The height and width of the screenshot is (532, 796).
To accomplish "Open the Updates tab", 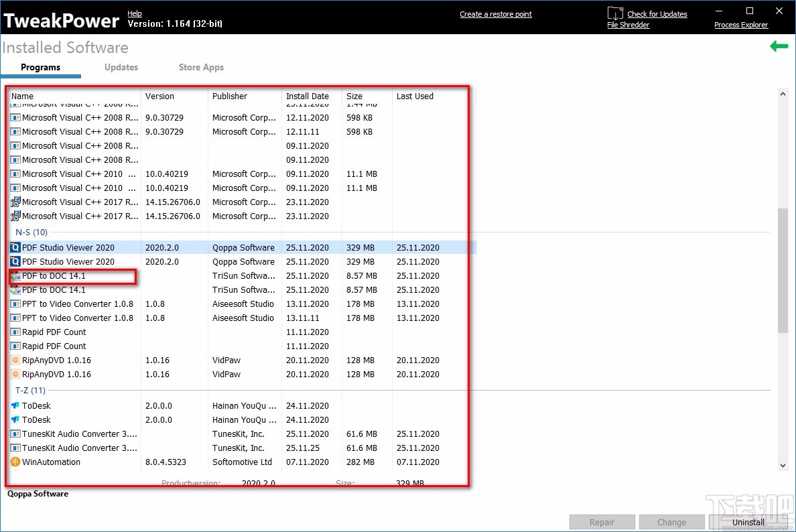I will point(121,68).
